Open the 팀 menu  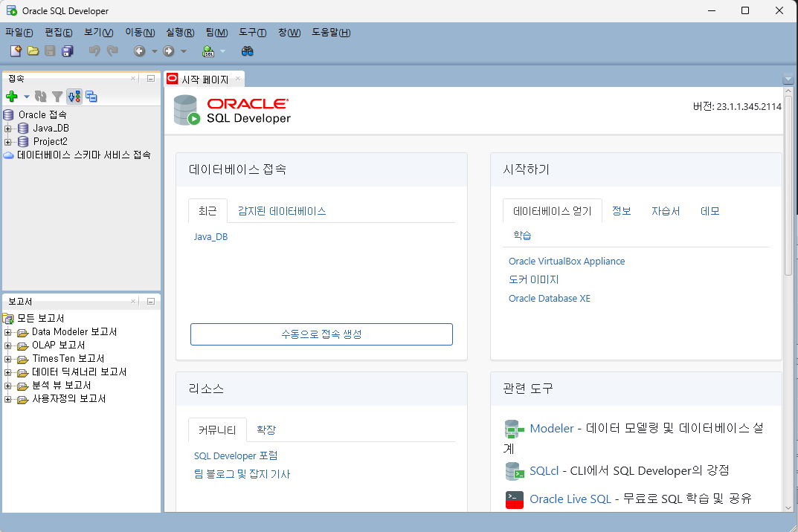tap(216, 33)
